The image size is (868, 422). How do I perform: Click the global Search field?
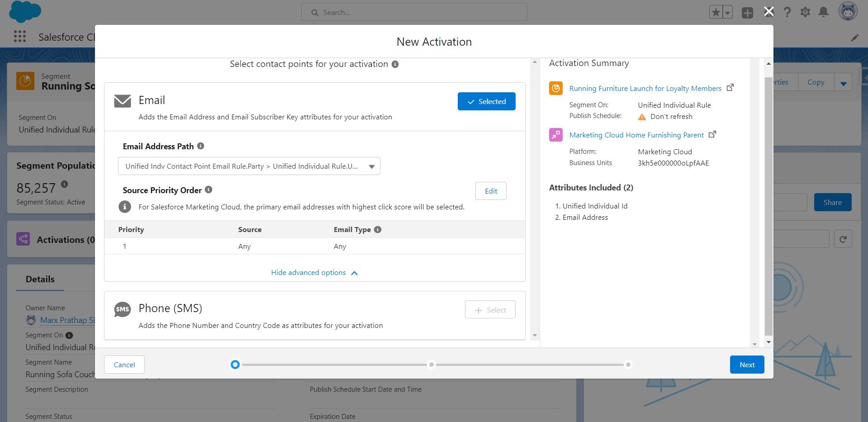[x=414, y=12]
